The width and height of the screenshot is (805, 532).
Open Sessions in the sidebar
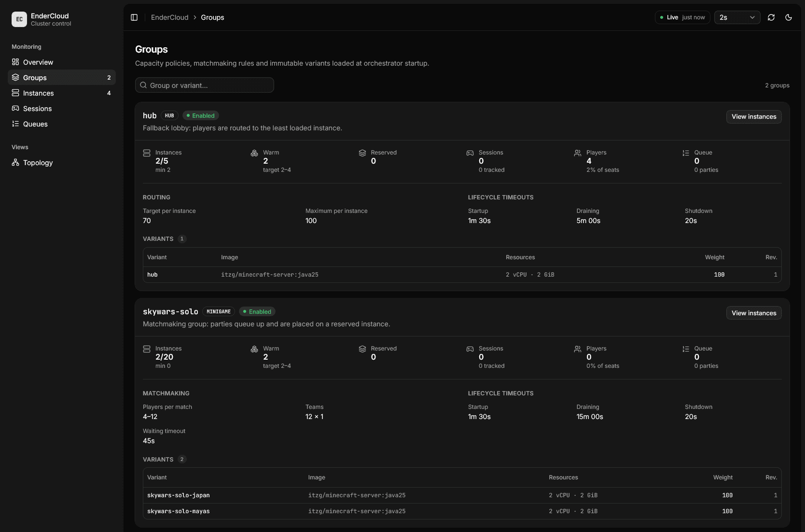62,109
